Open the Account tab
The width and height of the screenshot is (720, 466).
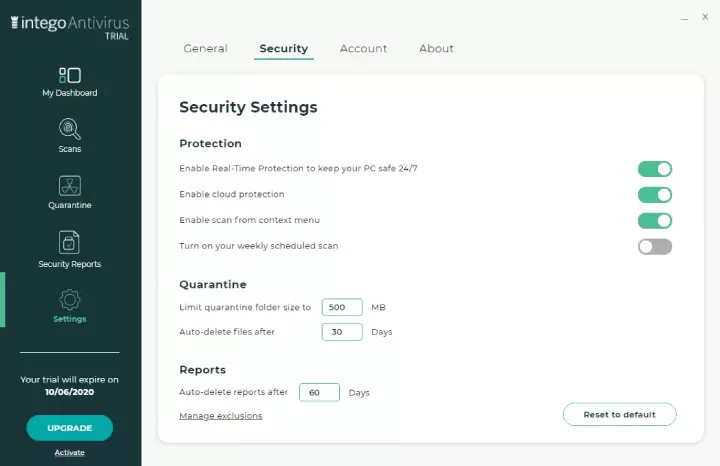coord(363,48)
